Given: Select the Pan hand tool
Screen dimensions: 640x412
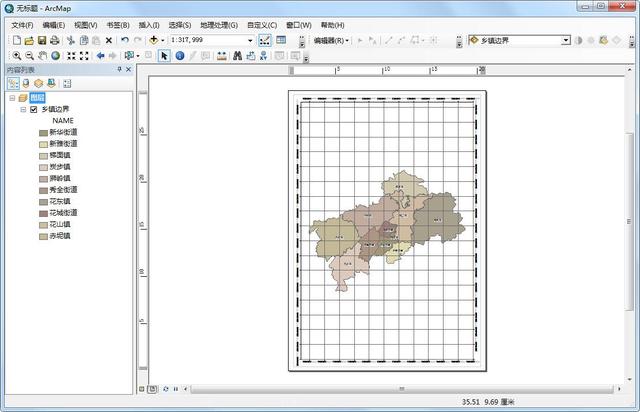Looking at the screenshot, I should click(x=42, y=56).
